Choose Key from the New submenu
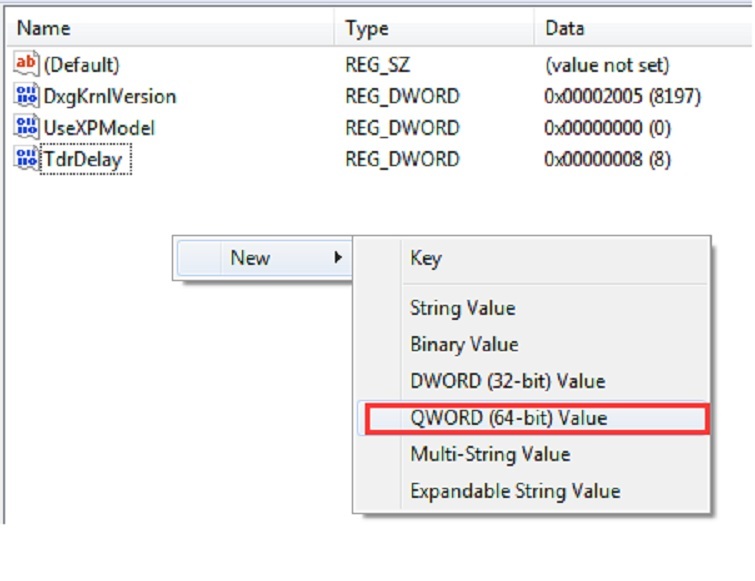Screen dimensions: 755x581 point(425,258)
